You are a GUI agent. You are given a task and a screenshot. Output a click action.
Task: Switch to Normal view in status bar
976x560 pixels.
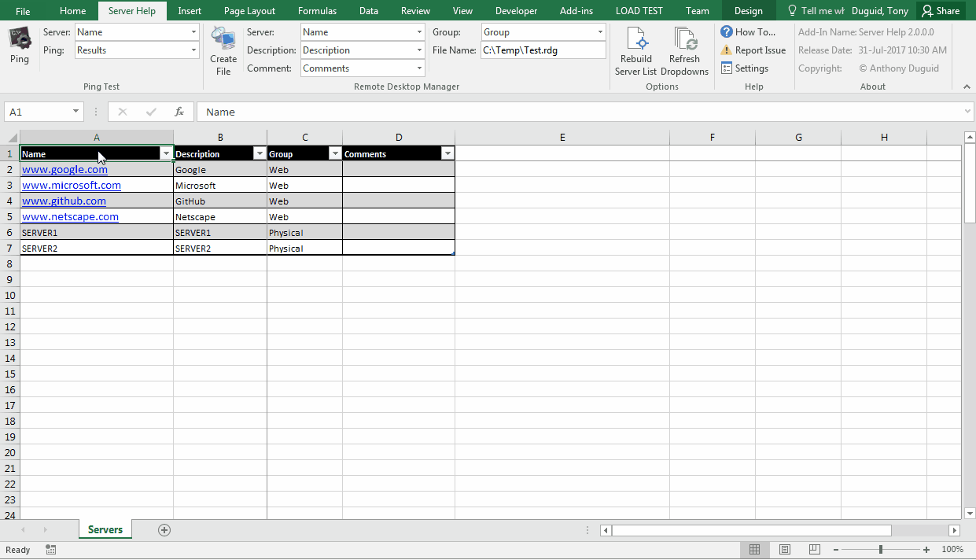tap(754, 550)
